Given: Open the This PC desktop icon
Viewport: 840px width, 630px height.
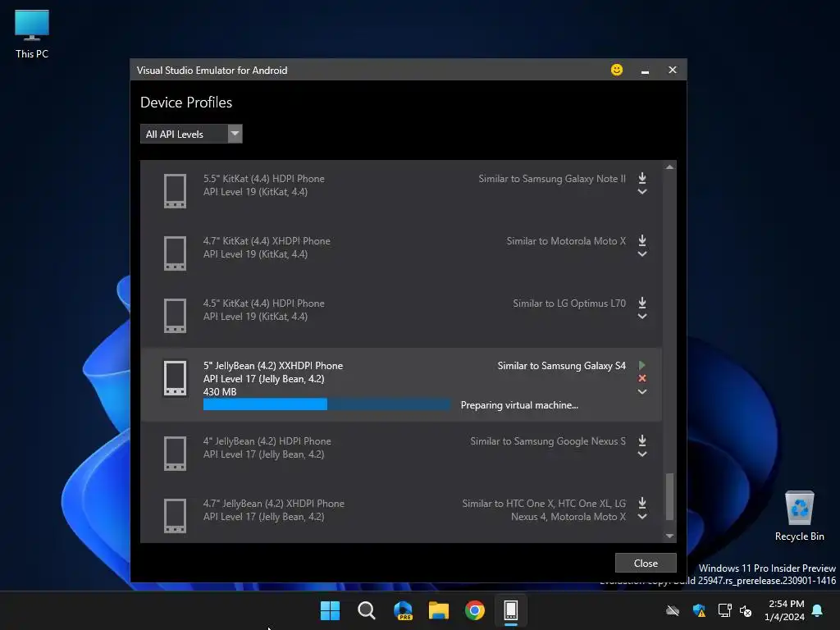Looking at the screenshot, I should tap(32, 34).
